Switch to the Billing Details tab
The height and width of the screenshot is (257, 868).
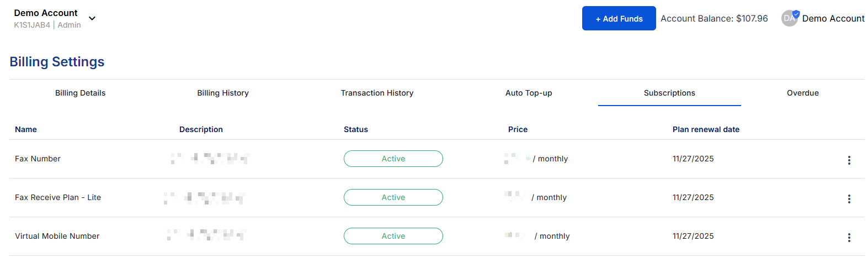(x=81, y=93)
